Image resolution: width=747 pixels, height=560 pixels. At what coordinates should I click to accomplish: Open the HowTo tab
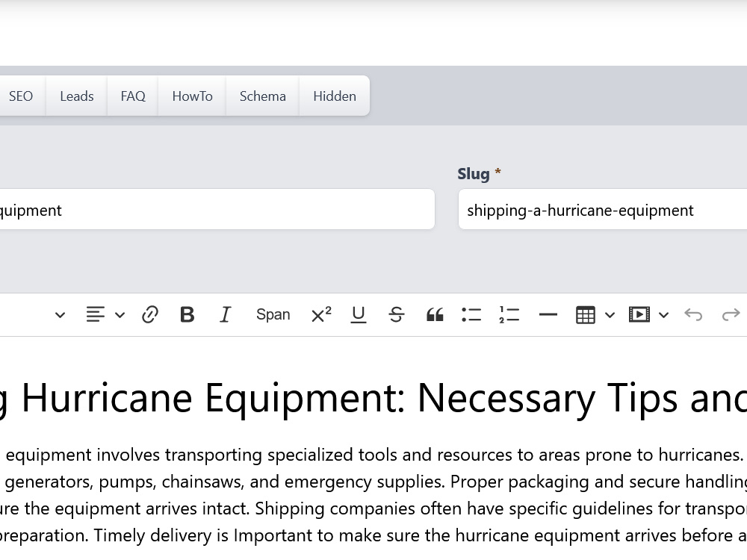(193, 96)
